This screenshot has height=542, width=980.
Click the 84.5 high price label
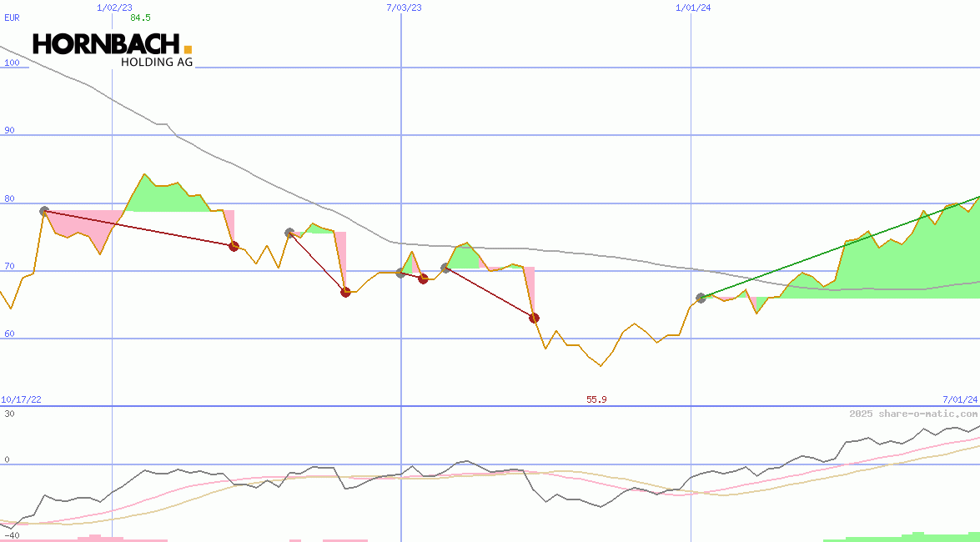[140, 18]
